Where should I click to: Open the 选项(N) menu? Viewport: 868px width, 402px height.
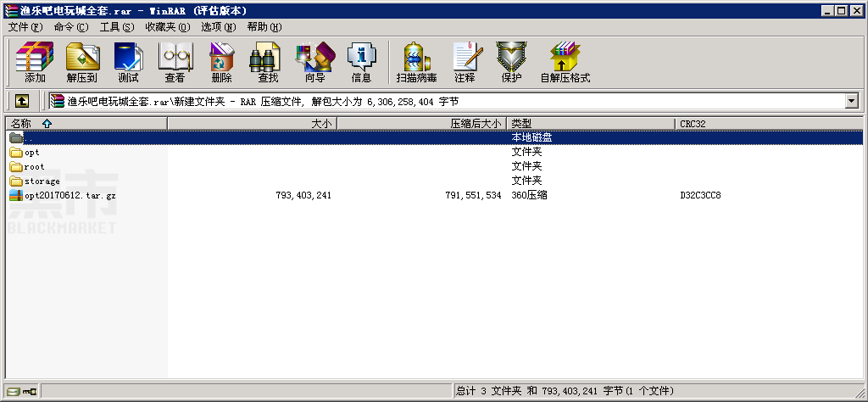pyautogui.click(x=219, y=27)
